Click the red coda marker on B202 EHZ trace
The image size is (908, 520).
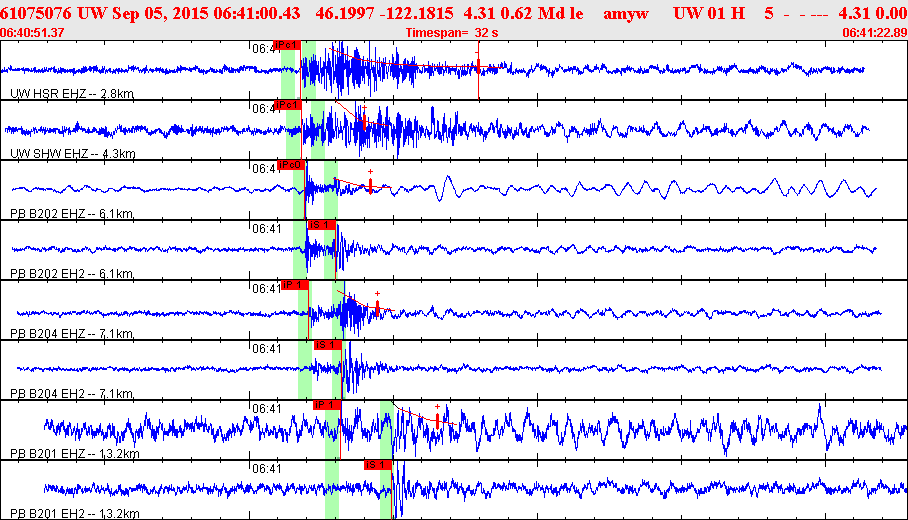tap(370, 186)
